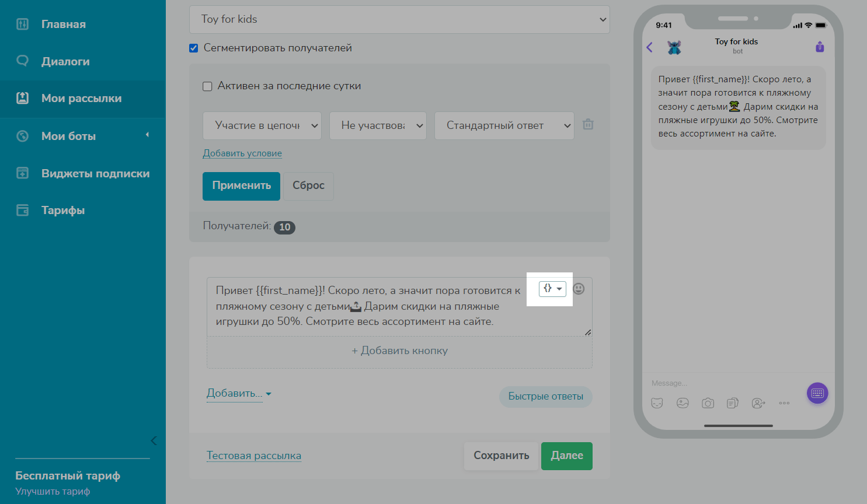Click the camera icon in phone preview
Image resolution: width=867 pixels, height=504 pixels.
tap(708, 403)
